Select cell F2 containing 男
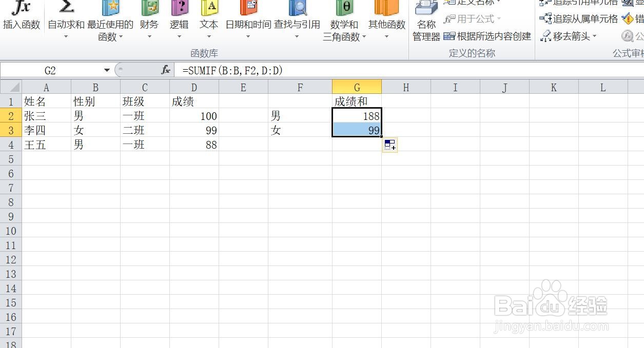The width and height of the screenshot is (644, 348). coord(300,116)
